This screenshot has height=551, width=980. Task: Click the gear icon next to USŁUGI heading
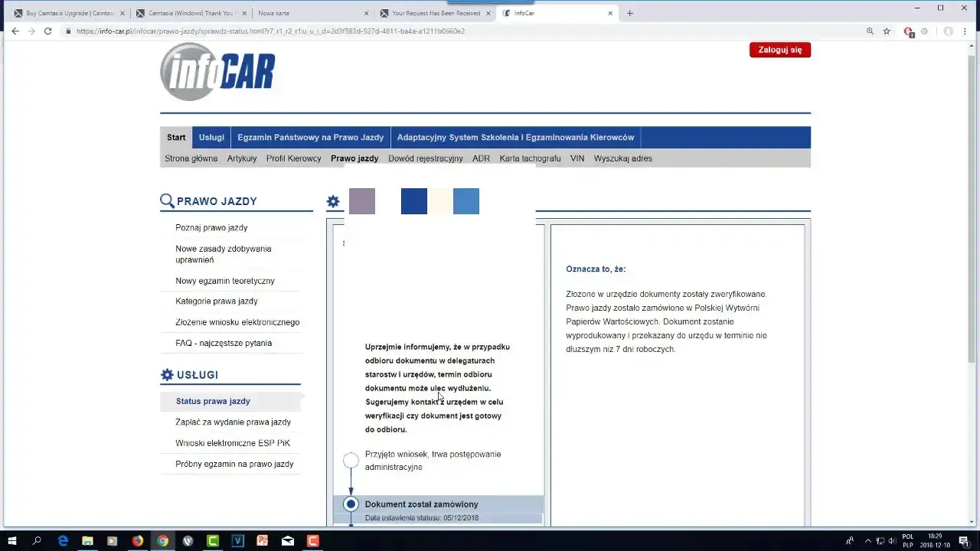point(167,374)
